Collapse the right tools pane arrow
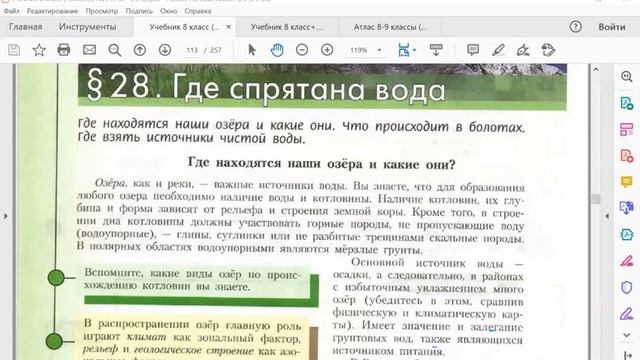Screen dimensions: 640x360 (607, 216)
